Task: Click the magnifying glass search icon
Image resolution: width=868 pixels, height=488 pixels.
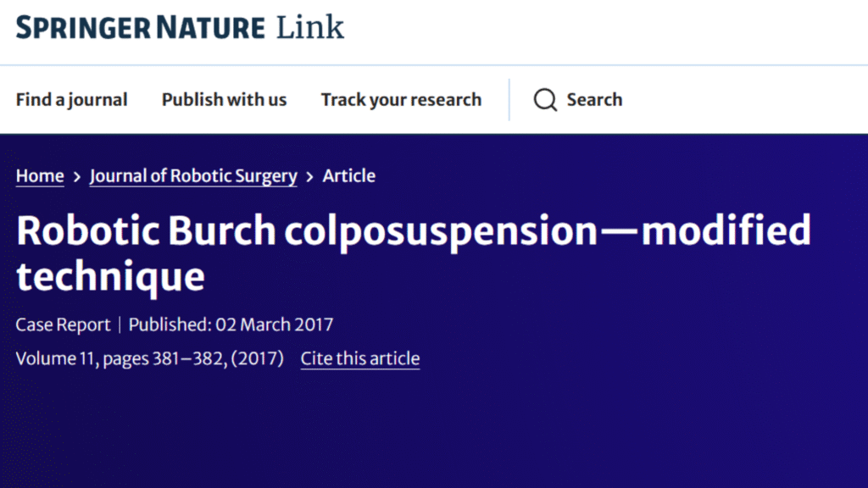Action: 545,100
